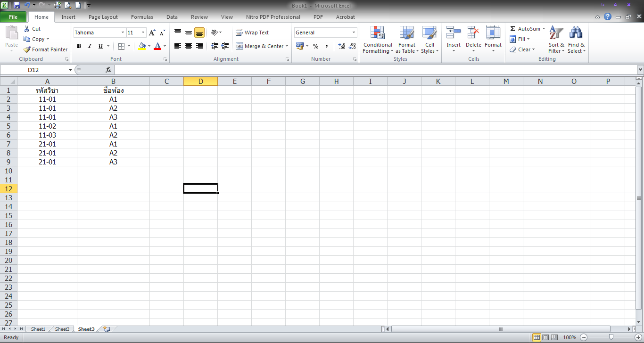Apply the yellow Fill Color
Image resolution: width=644 pixels, height=343 pixels.
point(142,46)
